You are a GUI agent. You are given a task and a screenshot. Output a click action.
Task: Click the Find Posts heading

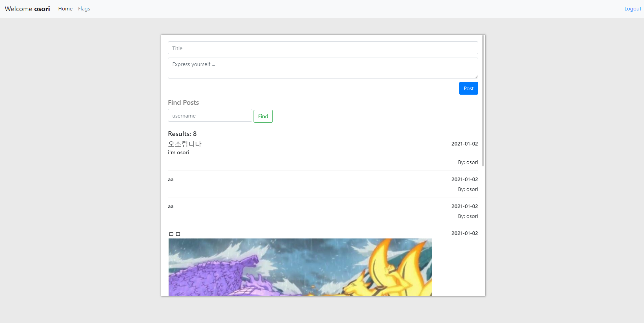[x=183, y=102]
